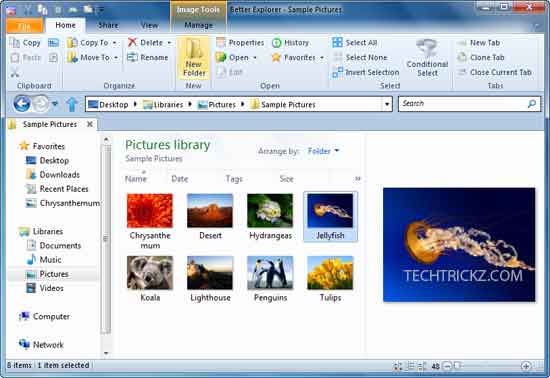Screen dimensions: 550x378
Task: Close the Sample Pictures tab
Action: coord(90,124)
